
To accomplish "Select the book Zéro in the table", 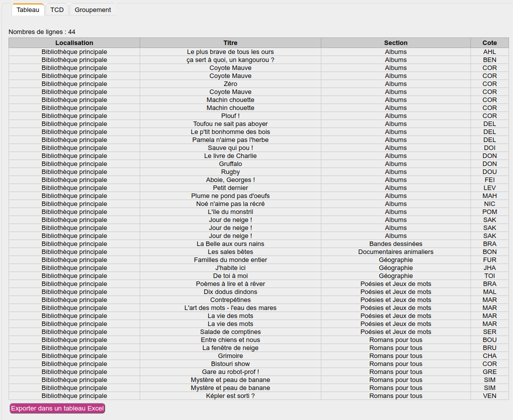I will (x=230, y=83).
